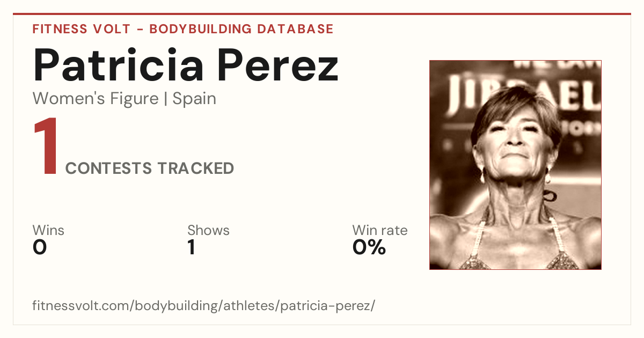Open the fitnessvolt.com athlete URL link
Image resolution: width=644 pixels, height=338 pixels.
204,306
